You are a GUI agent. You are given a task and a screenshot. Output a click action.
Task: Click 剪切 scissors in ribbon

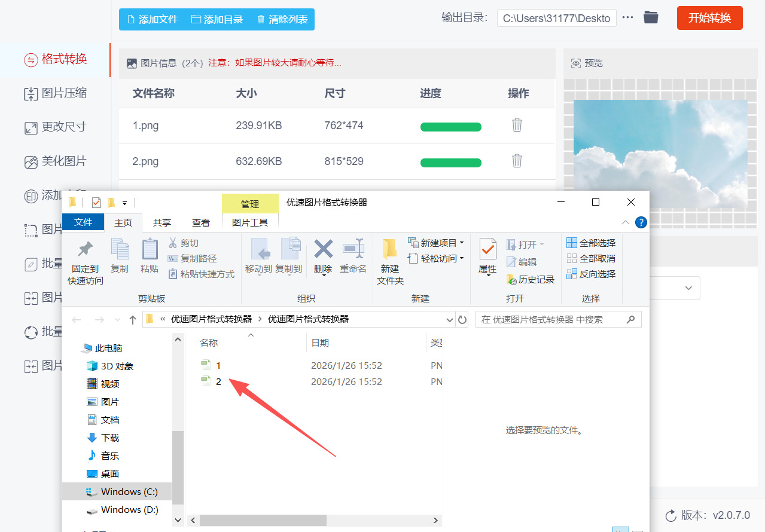pyautogui.click(x=183, y=243)
